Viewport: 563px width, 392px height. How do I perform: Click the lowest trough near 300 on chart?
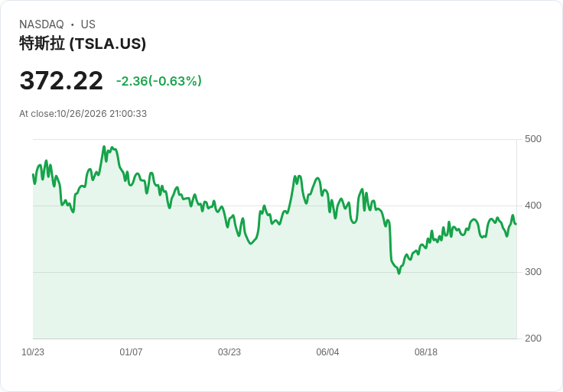click(399, 274)
